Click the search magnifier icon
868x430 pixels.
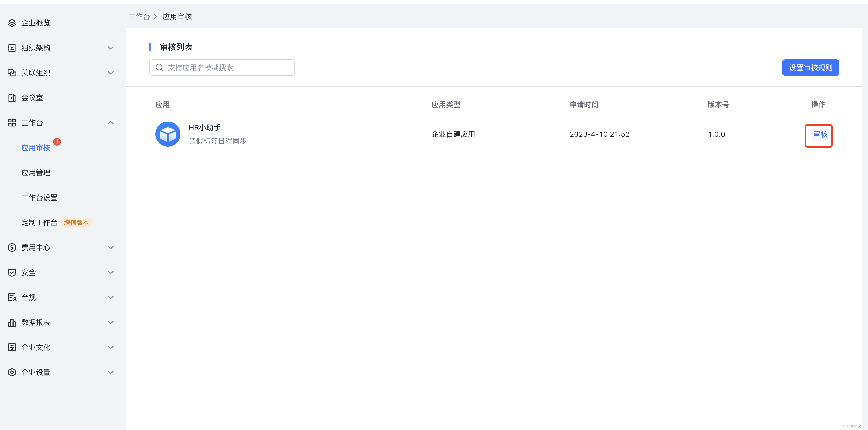159,68
